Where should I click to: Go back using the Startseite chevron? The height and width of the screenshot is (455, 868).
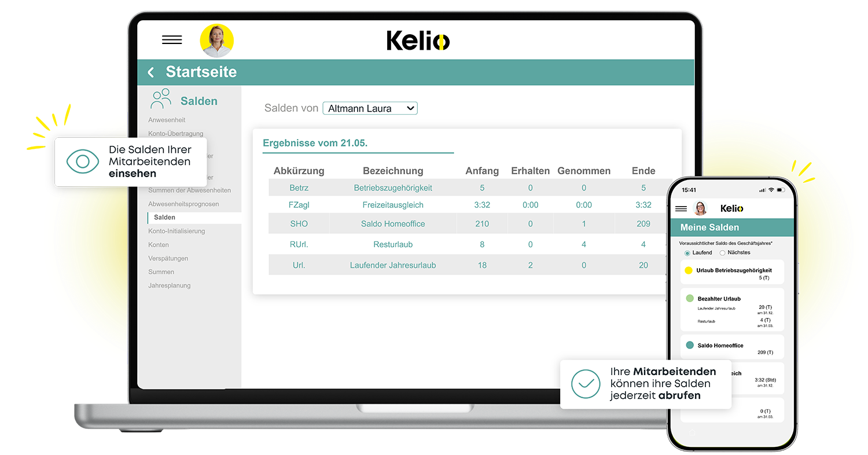(151, 72)
